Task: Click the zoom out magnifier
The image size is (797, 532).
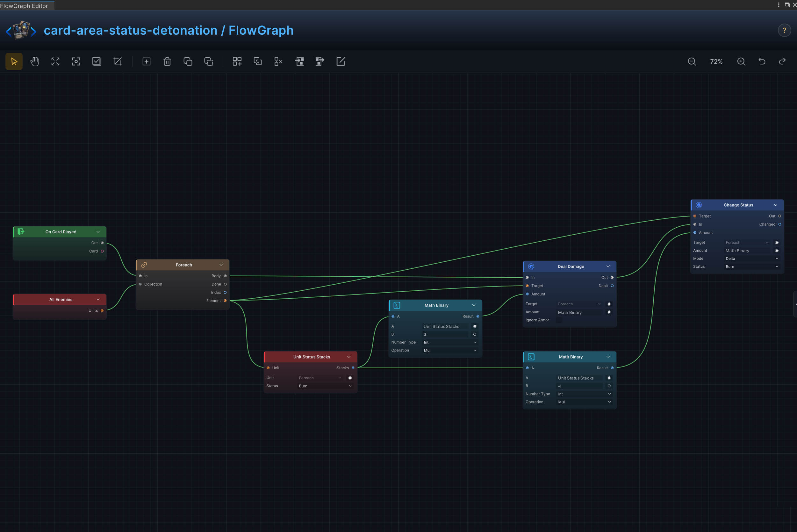Action: coord(692,61)
